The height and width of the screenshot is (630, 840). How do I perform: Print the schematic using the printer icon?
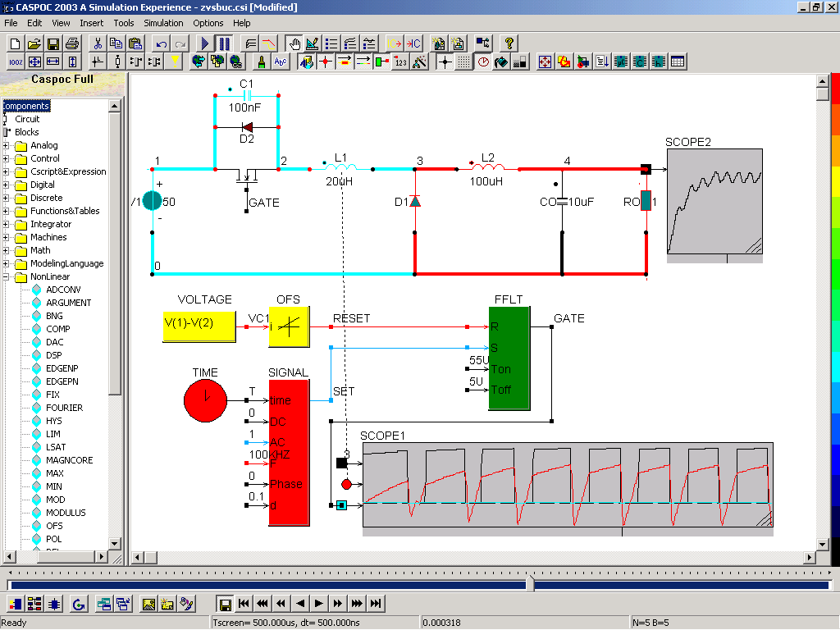[72, 43]
